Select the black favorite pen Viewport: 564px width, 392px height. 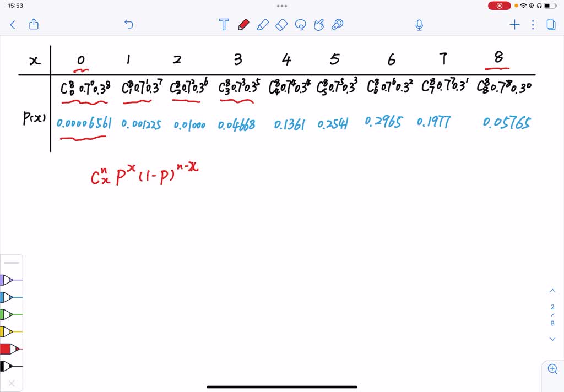(x=10, y=364)
